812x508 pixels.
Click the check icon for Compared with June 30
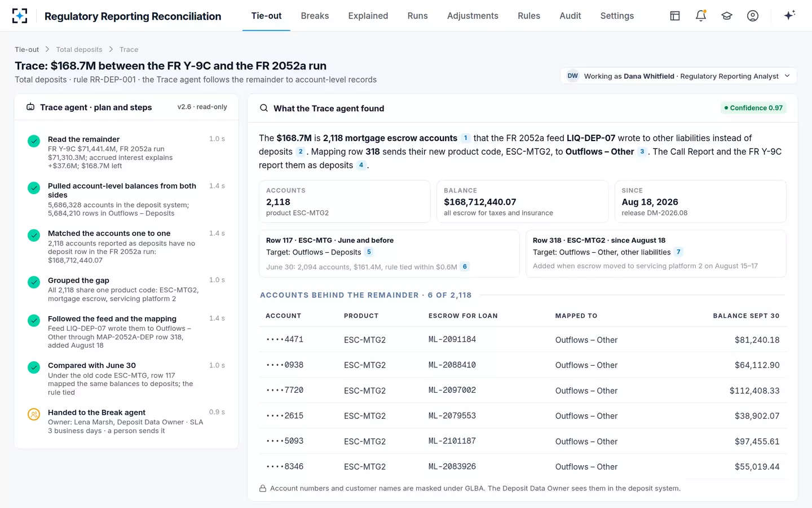coord(34,367)
